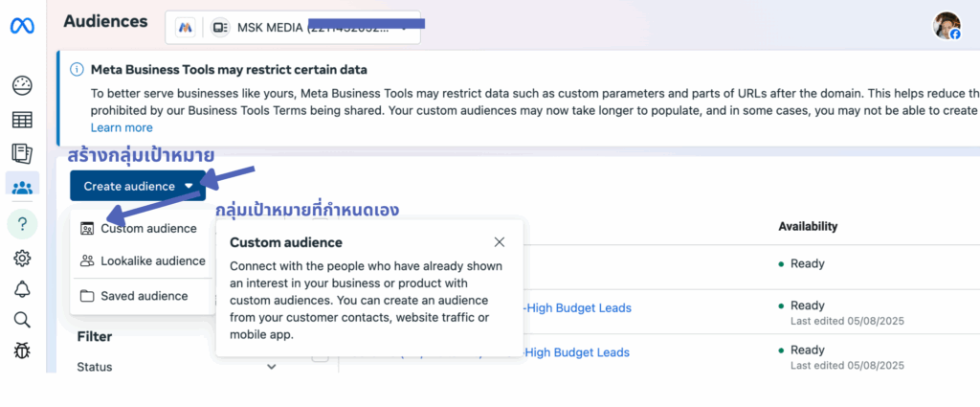Click the info icon in the notice banner
Image resolution: width=980 pixels, height=407 pixels.
tap(77, 69)
